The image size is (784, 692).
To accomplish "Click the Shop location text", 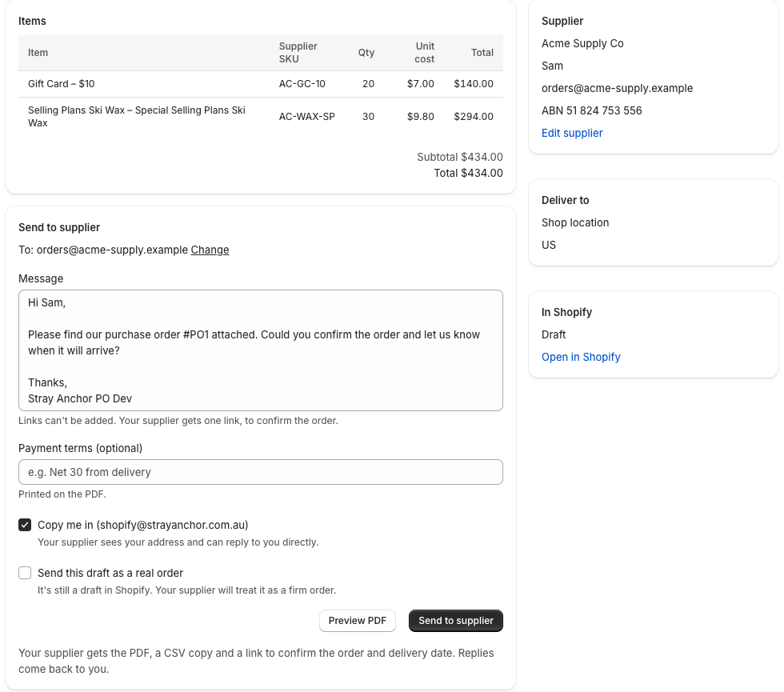I will tap(575, 222).
